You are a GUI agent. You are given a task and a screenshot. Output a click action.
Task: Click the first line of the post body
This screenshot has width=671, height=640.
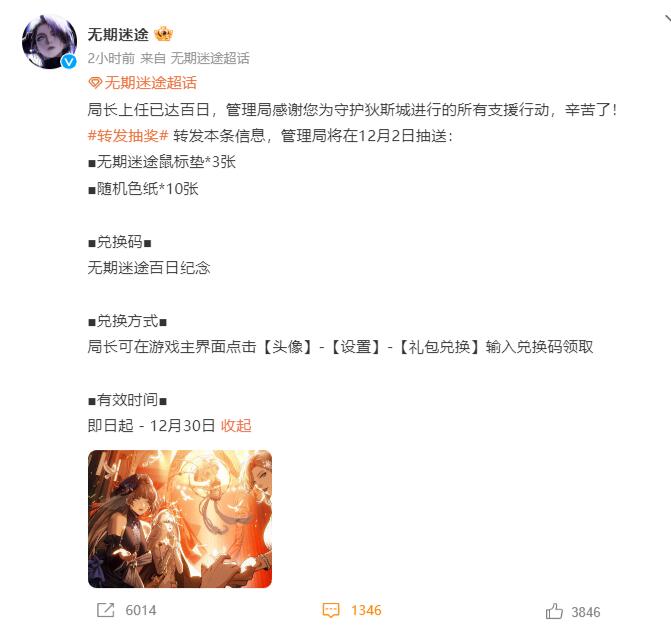pos(352,110)
